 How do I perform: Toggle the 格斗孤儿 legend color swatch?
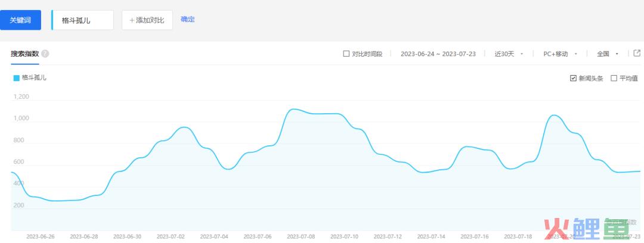[x=17, y=78]
